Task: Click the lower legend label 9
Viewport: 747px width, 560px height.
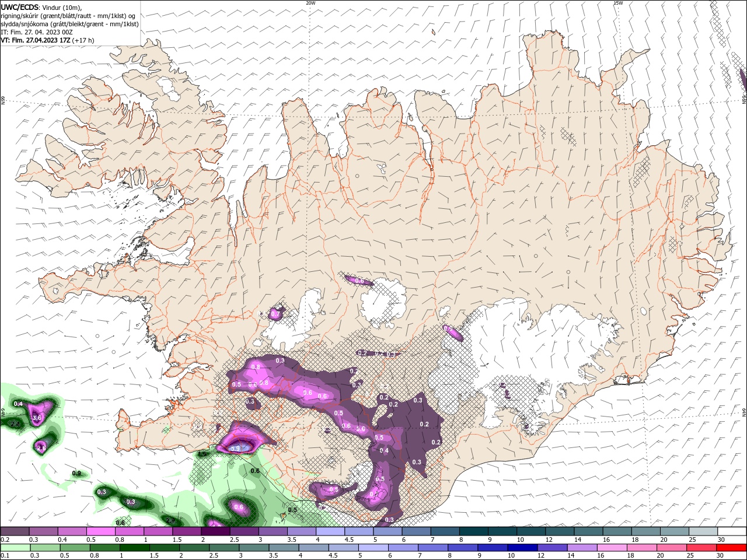Action: pos(480,556)
